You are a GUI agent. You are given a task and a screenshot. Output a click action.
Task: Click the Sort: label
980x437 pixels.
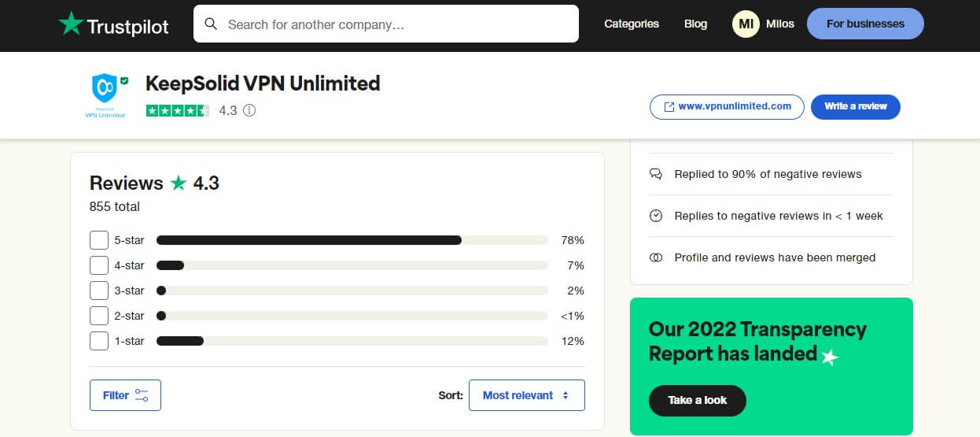pyautogui.click(x=451, y=395)
